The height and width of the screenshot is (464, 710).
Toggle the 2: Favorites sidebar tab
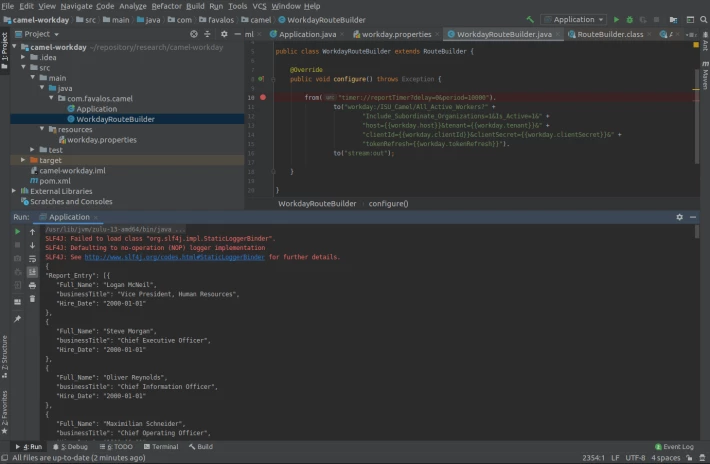pos(5,412)
